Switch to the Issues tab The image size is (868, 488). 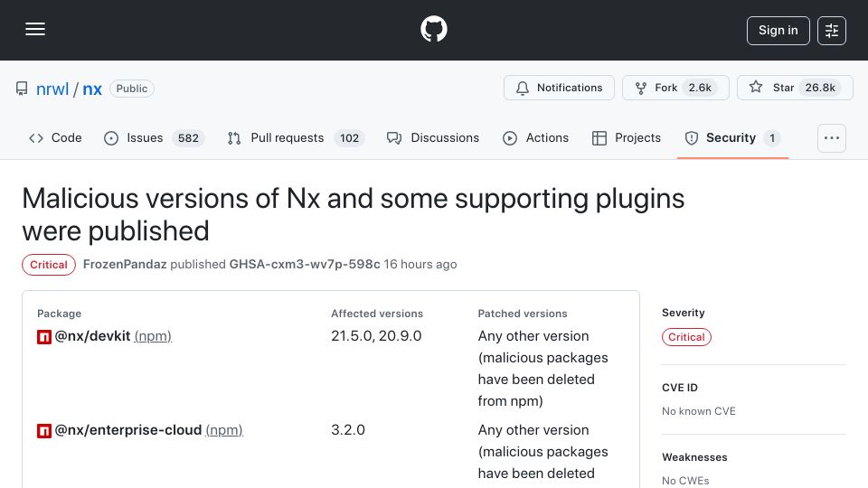tap(154, 137)
